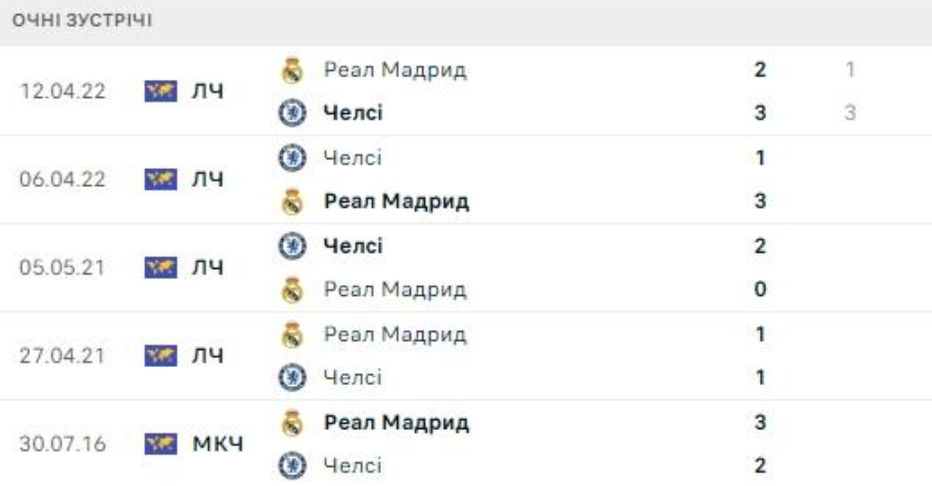932x486 pixels.
Task: Open bold Челсі team in 05.05.21 match
Action: (x=354, y=246)
